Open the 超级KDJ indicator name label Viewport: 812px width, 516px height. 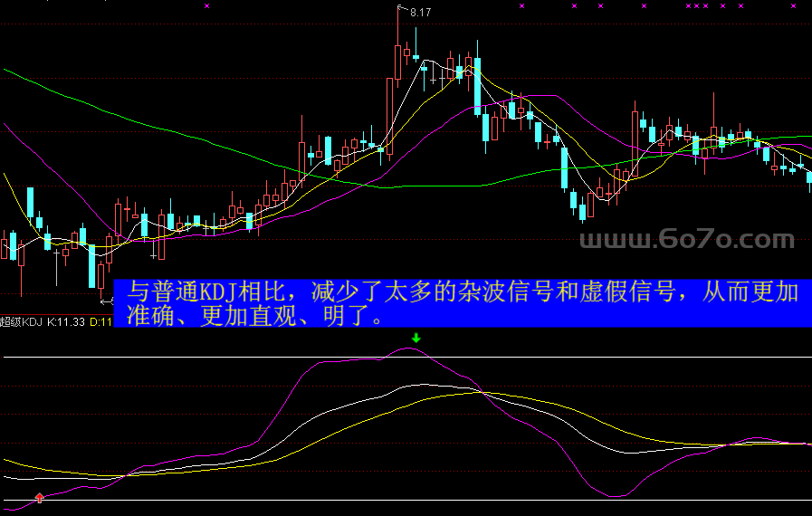coord(22,321)
